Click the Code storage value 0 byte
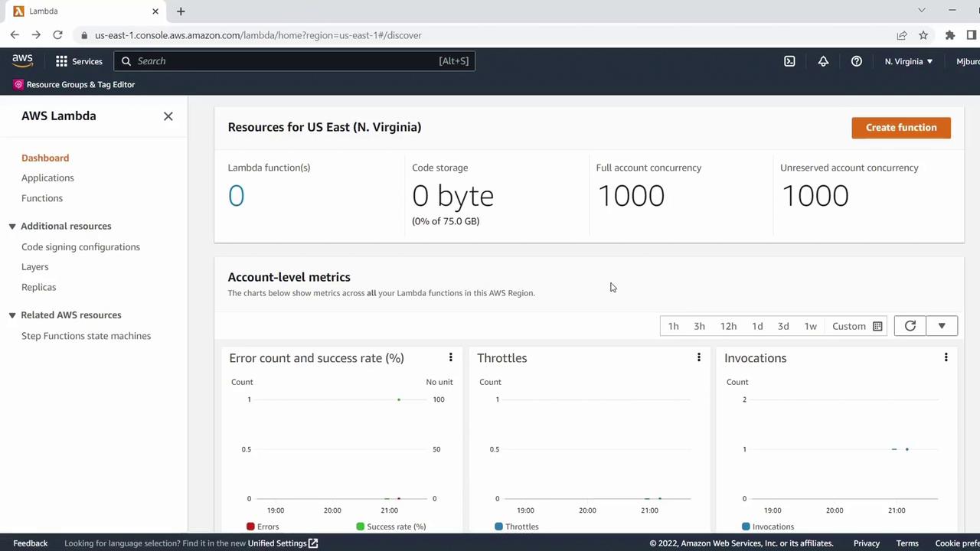This screenshot has width=980, height=551. pos(453,196)
